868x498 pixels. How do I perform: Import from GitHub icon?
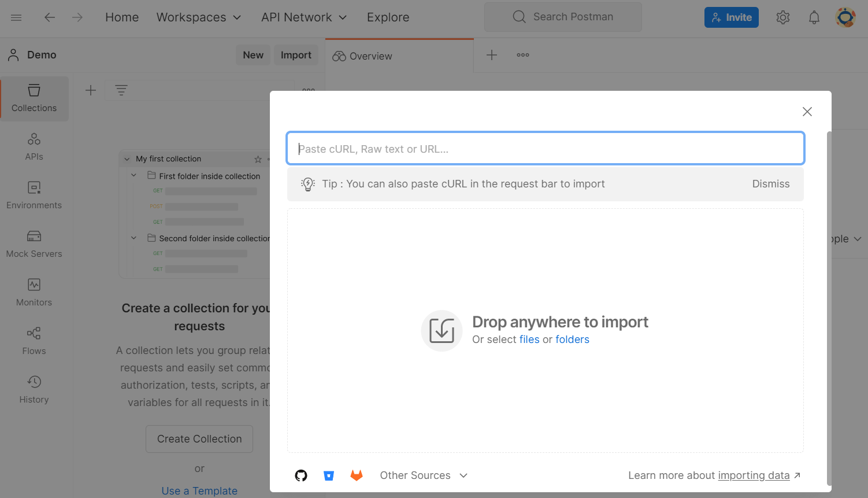coord(301,475)
